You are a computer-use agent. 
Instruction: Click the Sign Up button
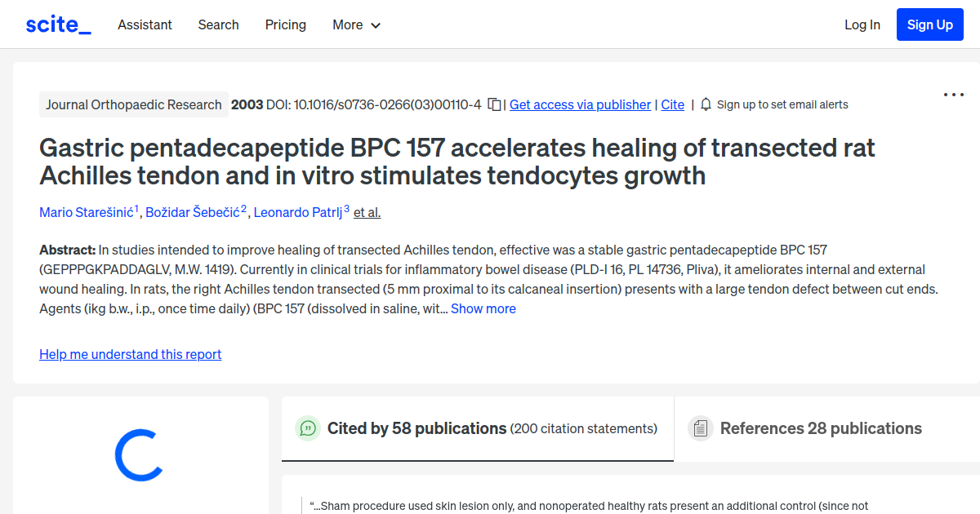(929, 24)
